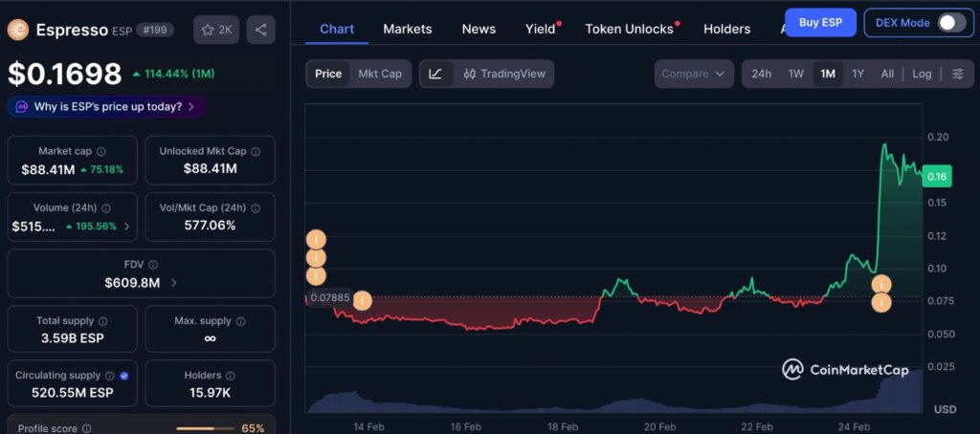
Task: Open the TradingView candlestick chart
Action: click(504, 74)
